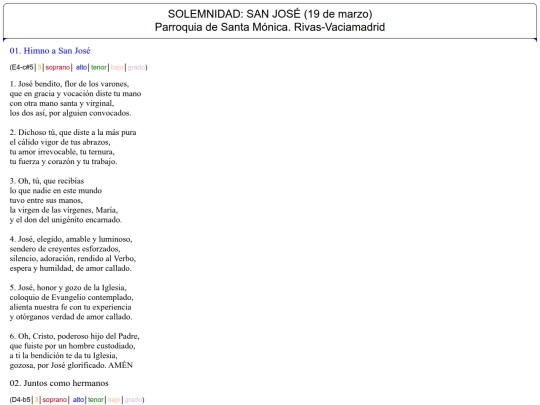540x405 pixels.
Task: Click the D4-b5 range link
Action: click(21, 400)
